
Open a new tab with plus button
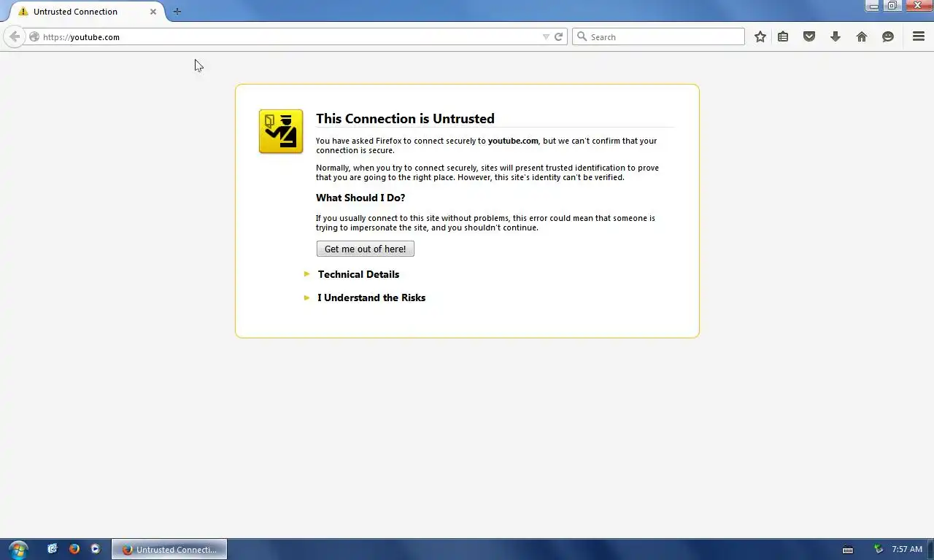point(177,12)
